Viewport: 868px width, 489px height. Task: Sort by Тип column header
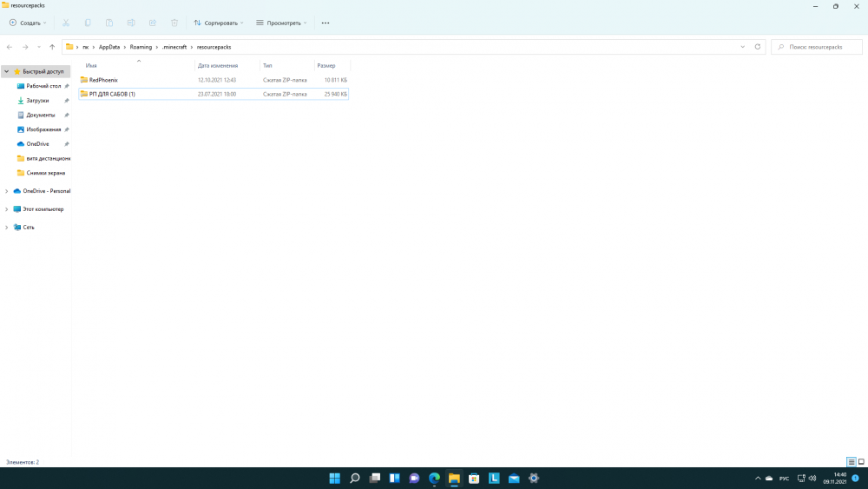pyautogui.click(x=286, y=65)
